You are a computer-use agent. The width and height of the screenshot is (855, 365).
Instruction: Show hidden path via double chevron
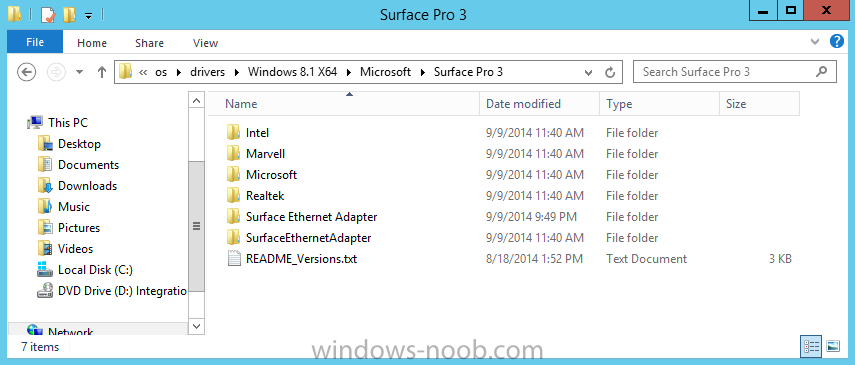(143, 72)
